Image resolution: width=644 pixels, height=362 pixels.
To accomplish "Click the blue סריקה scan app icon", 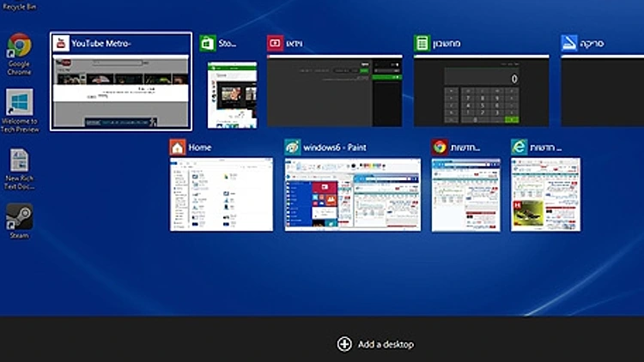I will 568,43.
